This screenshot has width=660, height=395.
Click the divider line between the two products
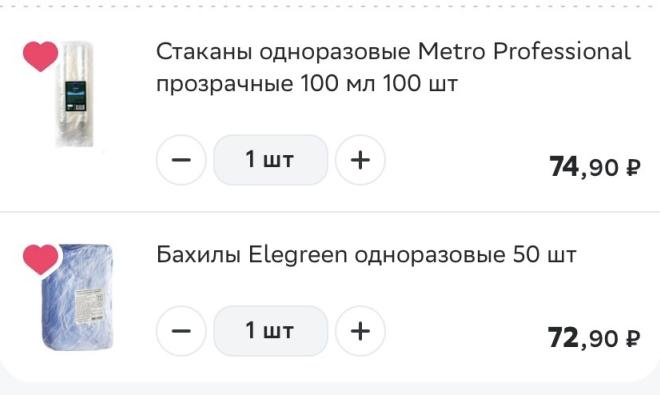pos(330,212)
